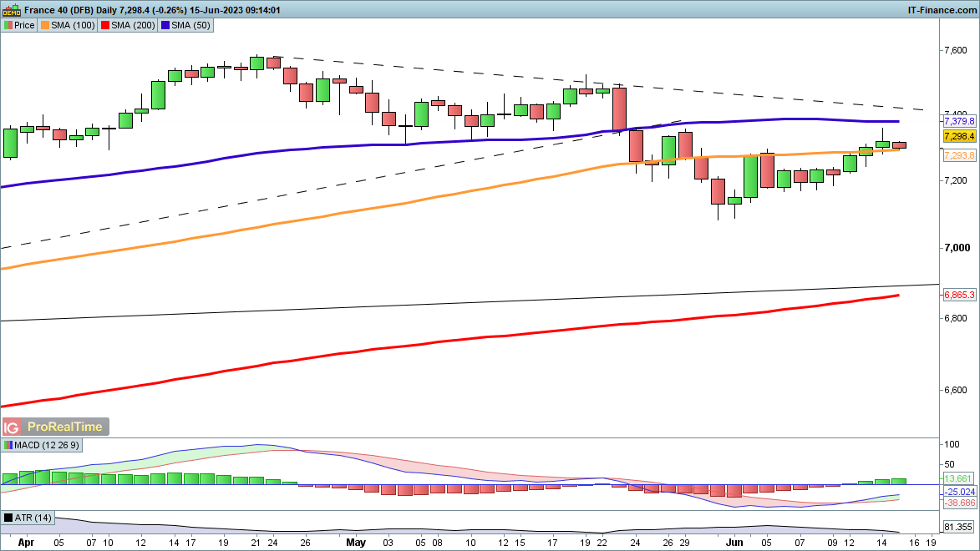This screenshot has height=551, width=980.
Task: Click the 50 level on the MACD axis
Action: 949,465
